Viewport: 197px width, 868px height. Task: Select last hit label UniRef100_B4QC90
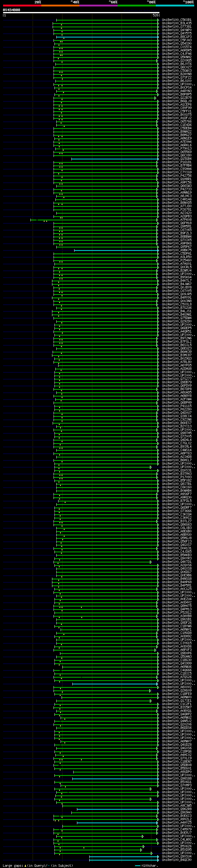pyautogui.click(x=177, y=860)
